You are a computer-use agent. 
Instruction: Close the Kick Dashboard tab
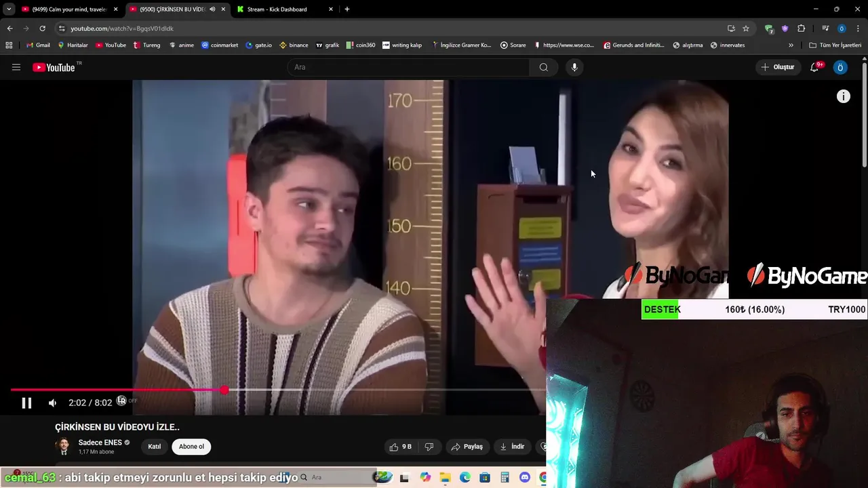coord(331,9)
